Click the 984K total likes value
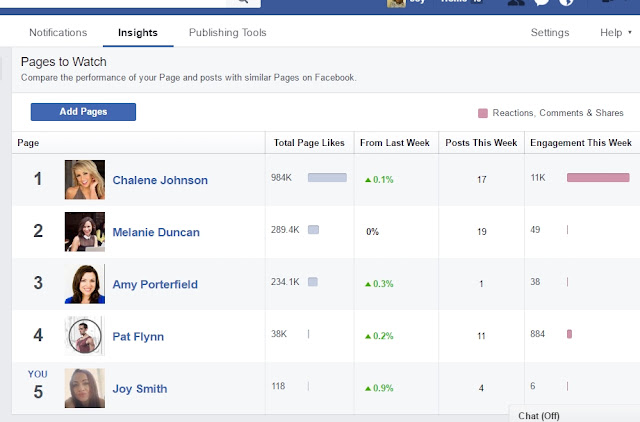 [x=281, y=178]
